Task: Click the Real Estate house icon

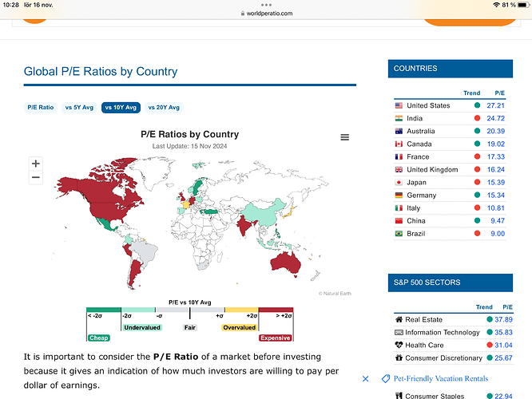Action: click(399, 319)
